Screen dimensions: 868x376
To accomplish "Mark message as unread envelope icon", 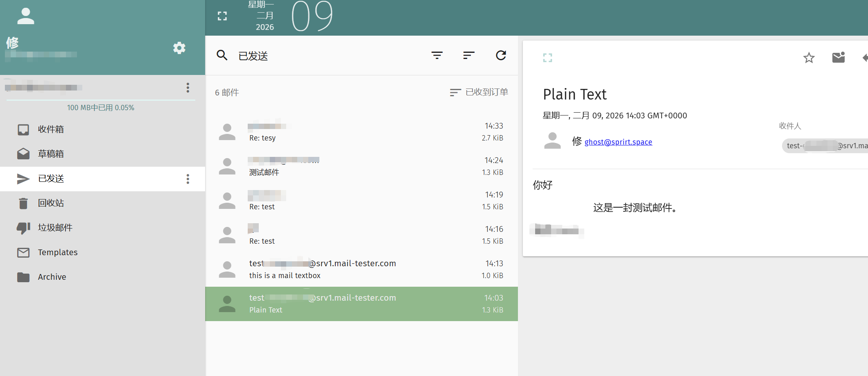I will (x=838, y=58).
